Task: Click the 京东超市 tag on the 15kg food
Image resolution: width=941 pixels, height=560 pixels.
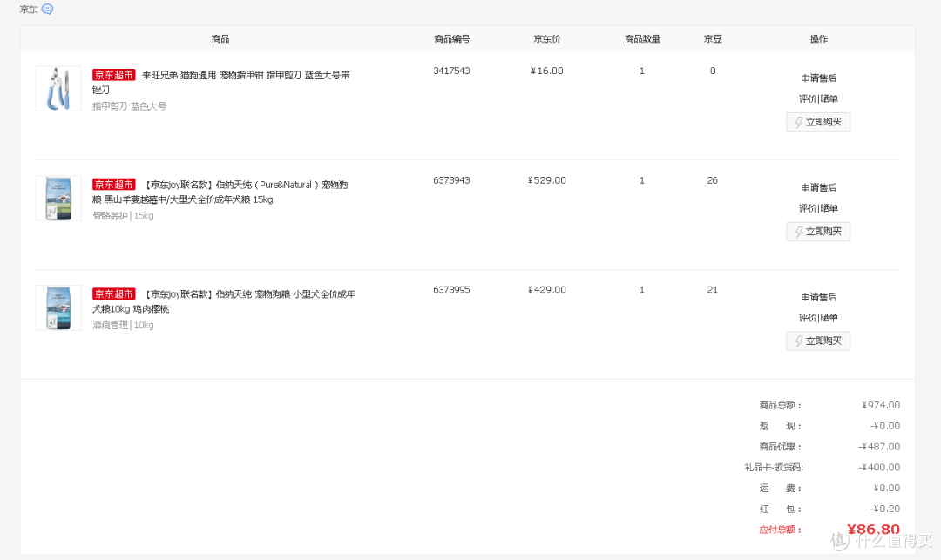Action: [113, 185]
